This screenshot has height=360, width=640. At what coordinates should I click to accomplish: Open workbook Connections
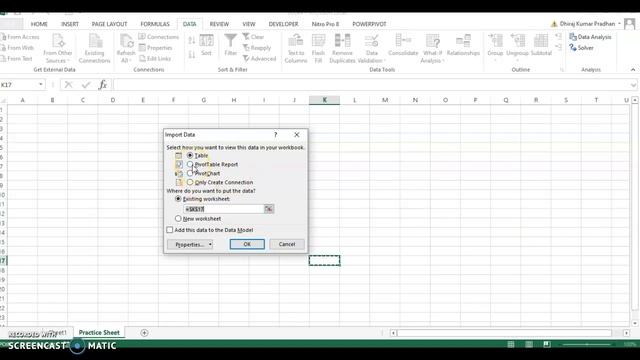click(x=159, y=37)
